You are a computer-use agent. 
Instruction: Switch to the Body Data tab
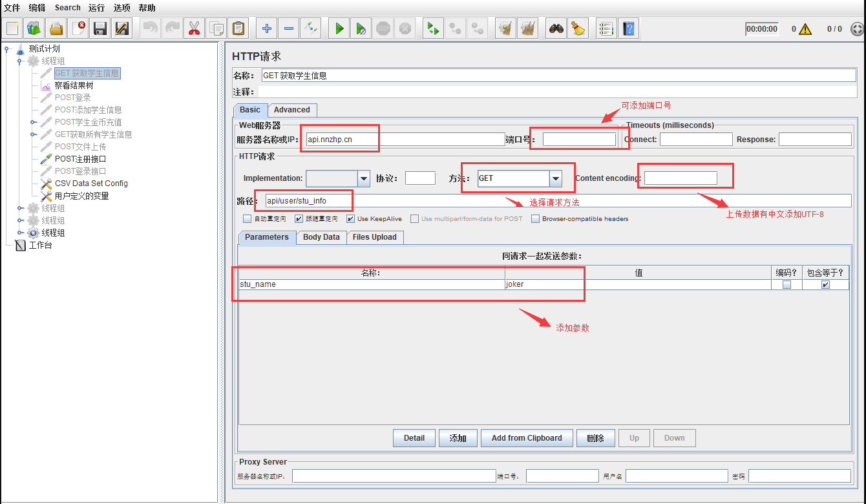[x=321, y=237]
